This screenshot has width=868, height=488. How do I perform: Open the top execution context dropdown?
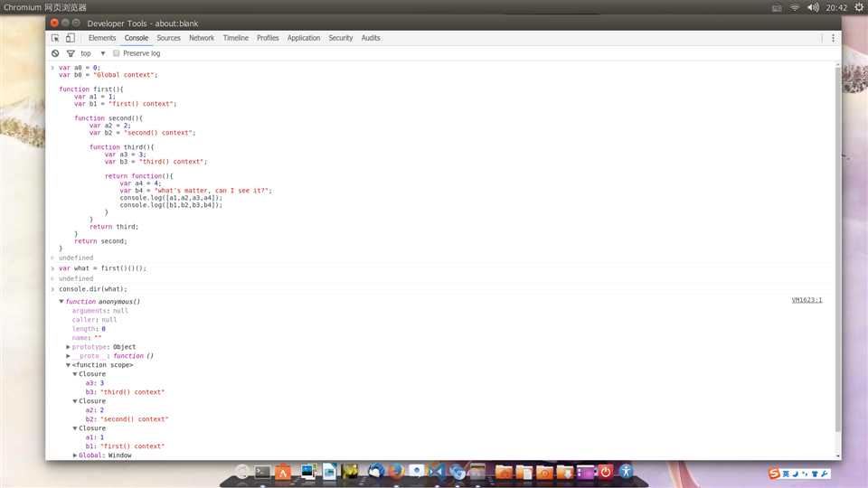click(92, 53)
